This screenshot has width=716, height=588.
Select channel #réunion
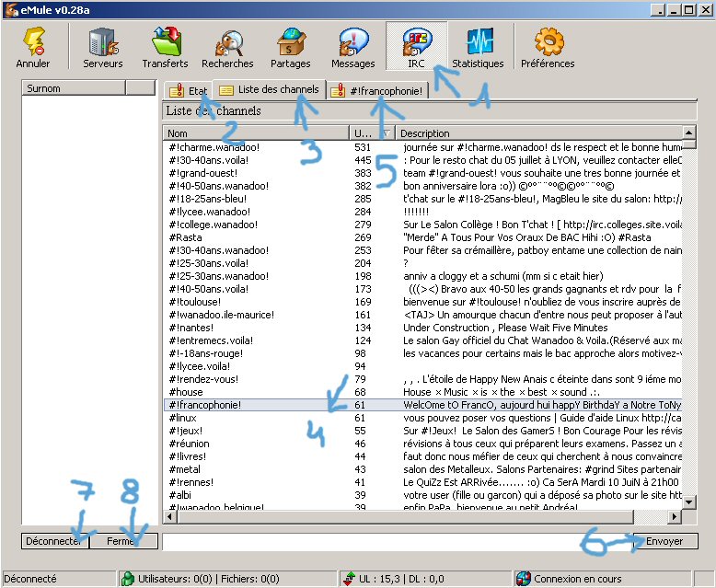pos(422,444)
